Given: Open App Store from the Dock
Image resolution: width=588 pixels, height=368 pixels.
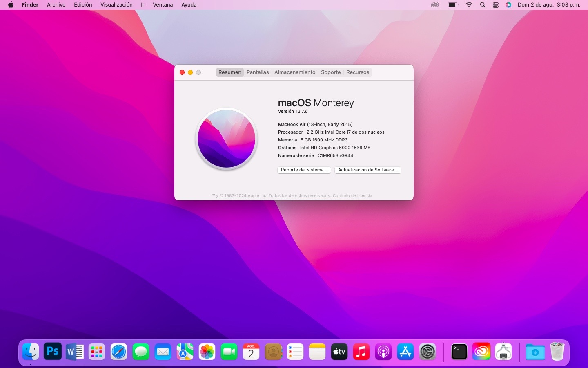Looking at the screenshot, I should pos(405,352).
